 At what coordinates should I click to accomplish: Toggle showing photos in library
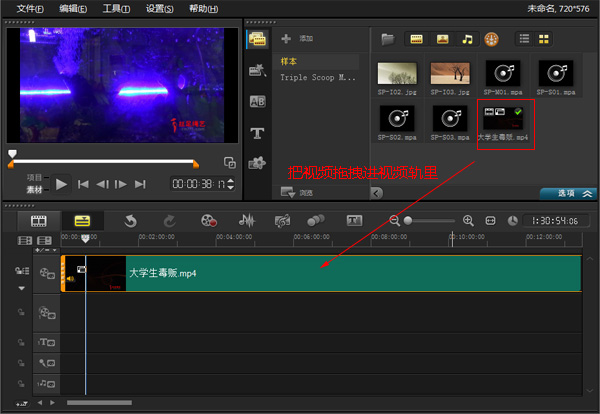(441, 39)
